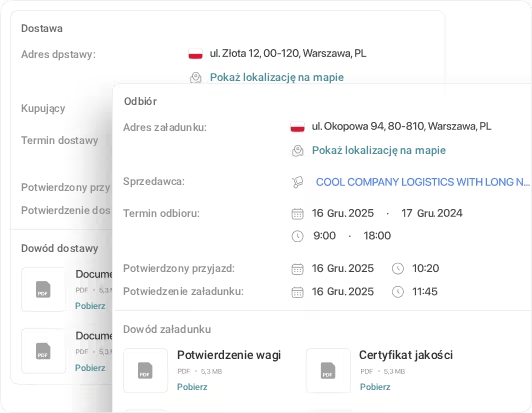
Task: Click Pobierz under second Dowód dostawy document
Action: coord(90,368)
